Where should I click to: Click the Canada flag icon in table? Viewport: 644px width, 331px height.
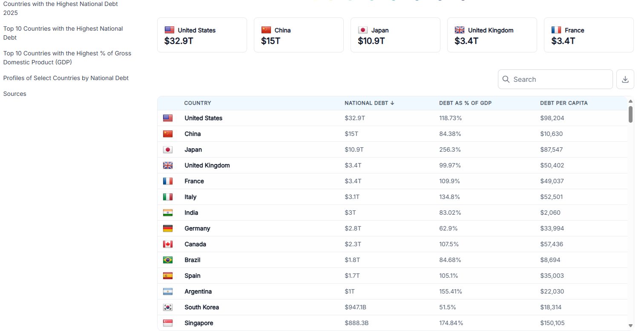tap(168, 244)
